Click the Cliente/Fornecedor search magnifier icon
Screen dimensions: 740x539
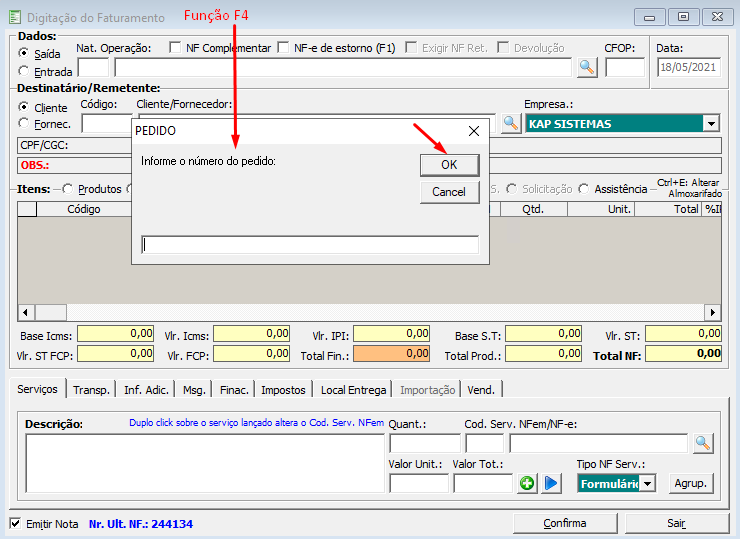click(511, 124)
